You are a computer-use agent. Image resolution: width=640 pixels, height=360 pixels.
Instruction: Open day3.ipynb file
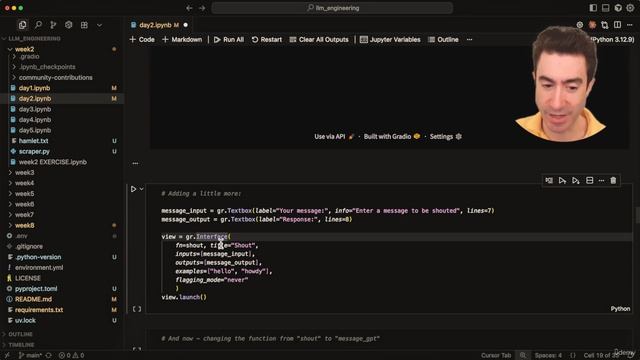pos(35,109)
